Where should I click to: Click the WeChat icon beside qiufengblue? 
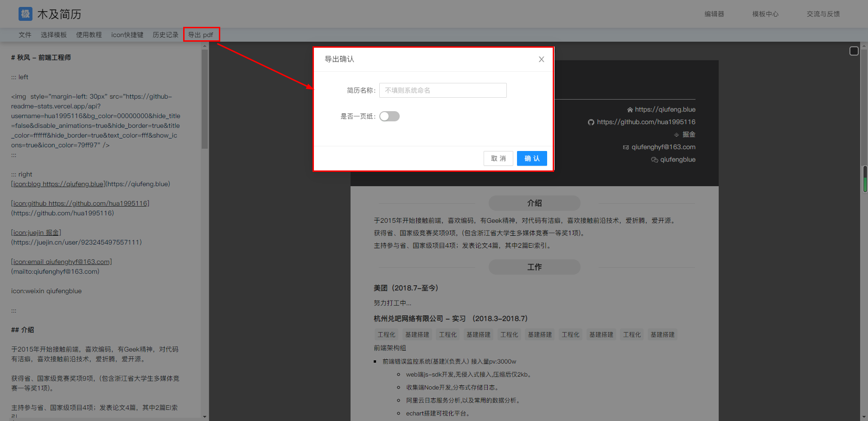[654, 160]
